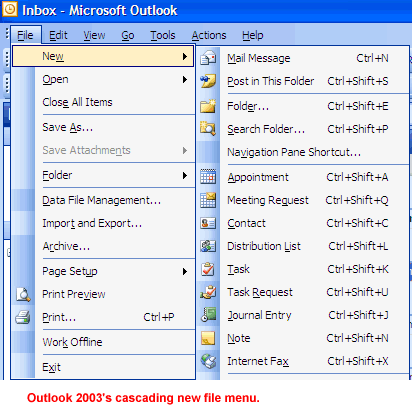This screenshot has width=412, height=405.
Task: Choose Print... menu entry
Action: point(103,317)
